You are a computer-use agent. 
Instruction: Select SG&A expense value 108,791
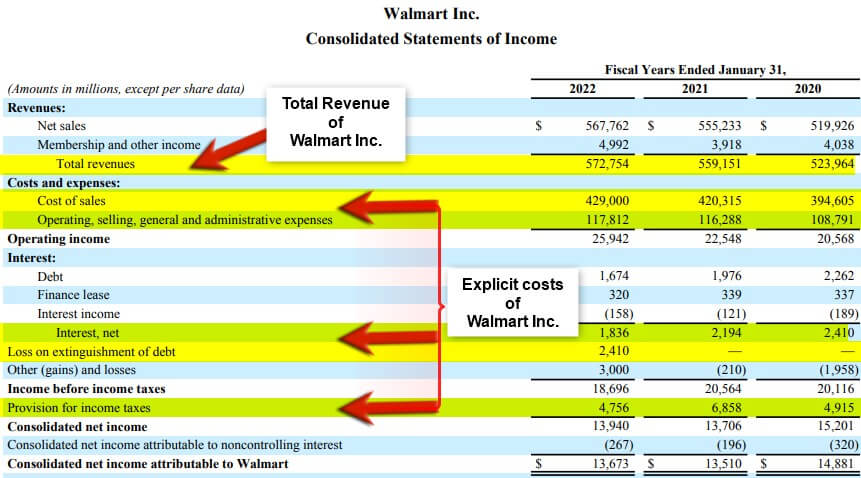[832, 220]
